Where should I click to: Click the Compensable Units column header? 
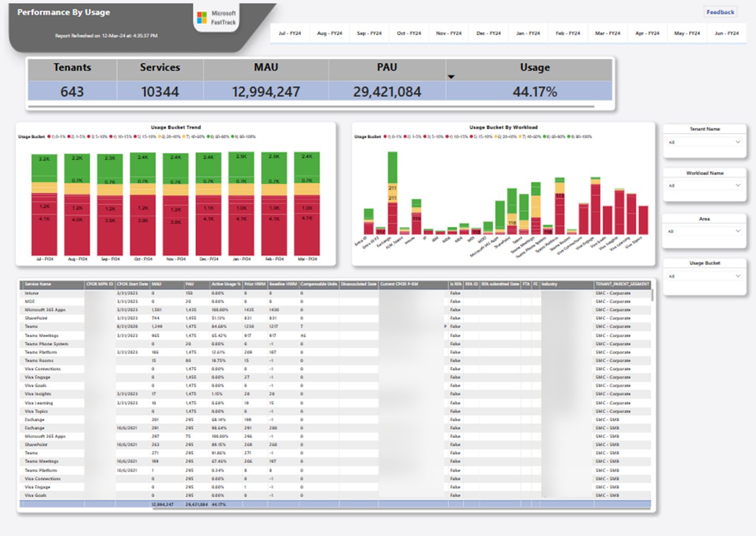tap(319, 284)
